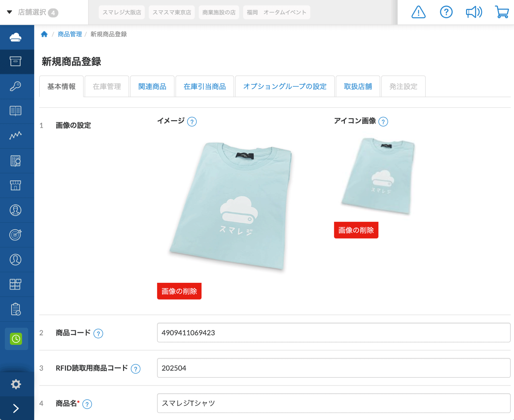Select the スマスマ東京店 store chip
The width and height of the screenshot is (514, 420).
(x=172, y=12)
